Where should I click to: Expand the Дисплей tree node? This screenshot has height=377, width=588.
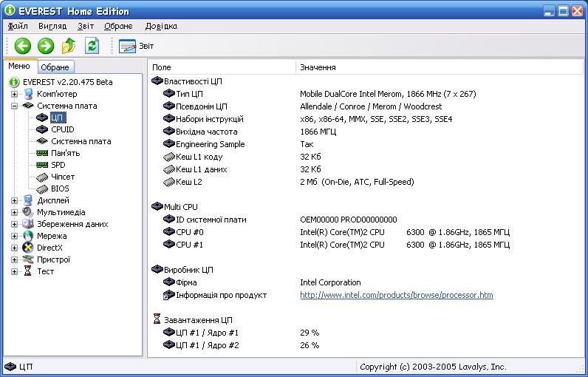[x=14, y=200]
